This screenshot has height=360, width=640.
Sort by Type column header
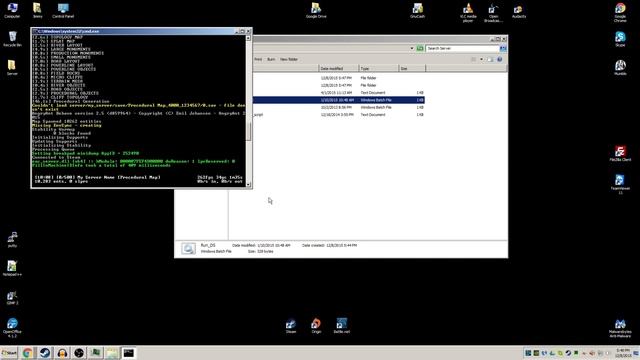(x=378, y=68)
